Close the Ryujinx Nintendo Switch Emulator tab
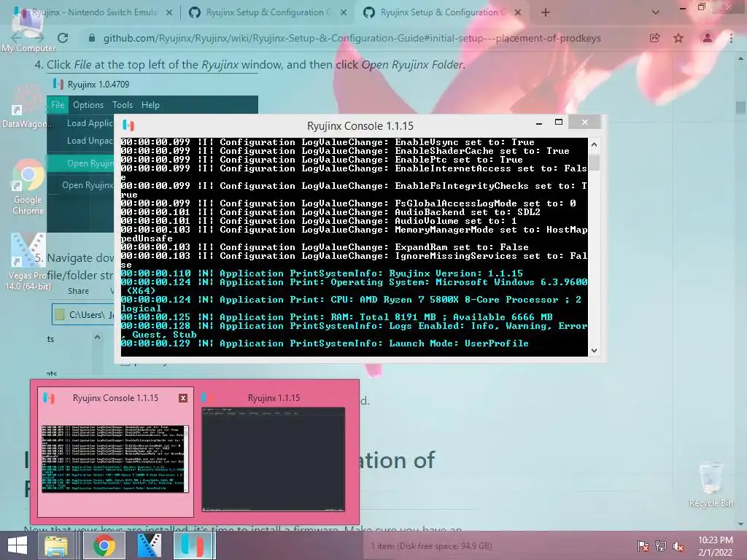 (169, 13)
